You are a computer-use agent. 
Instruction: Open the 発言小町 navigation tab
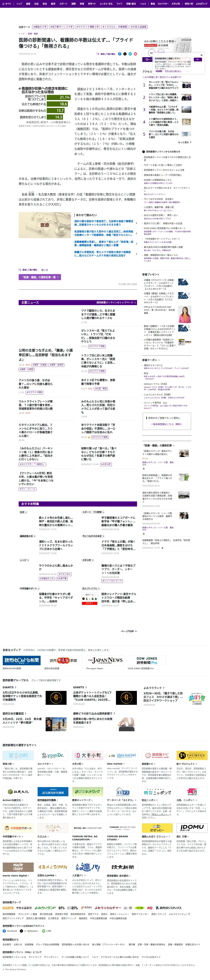point(189,3)
